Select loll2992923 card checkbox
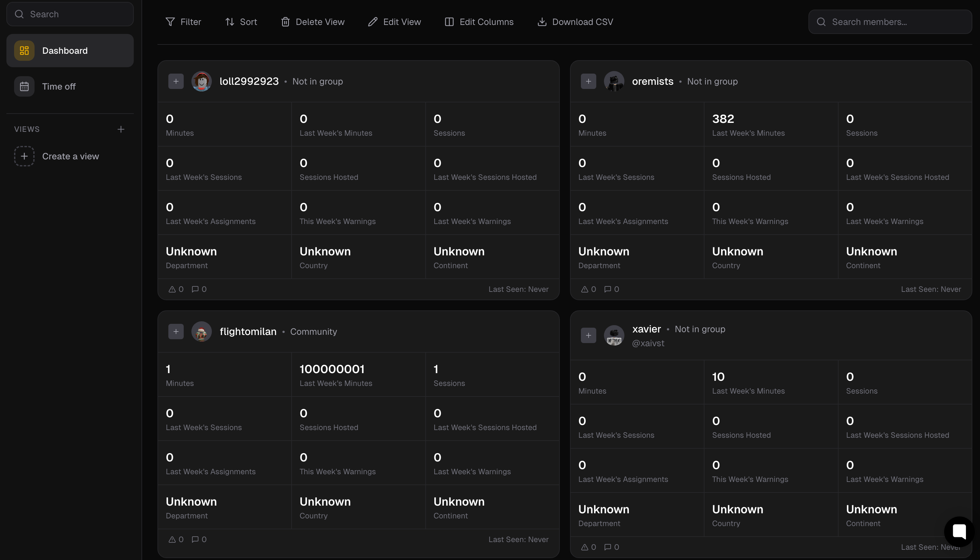 coord(176,81)
